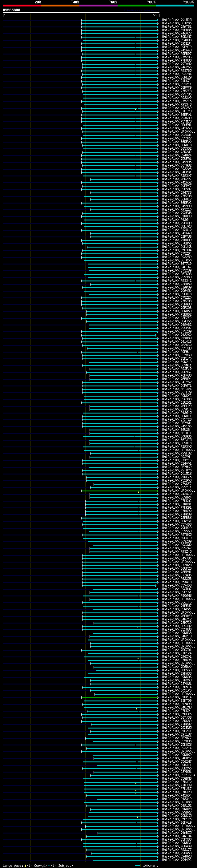
Task: Select the UniRef100_Q3V453 label
Action: (177, 586)
